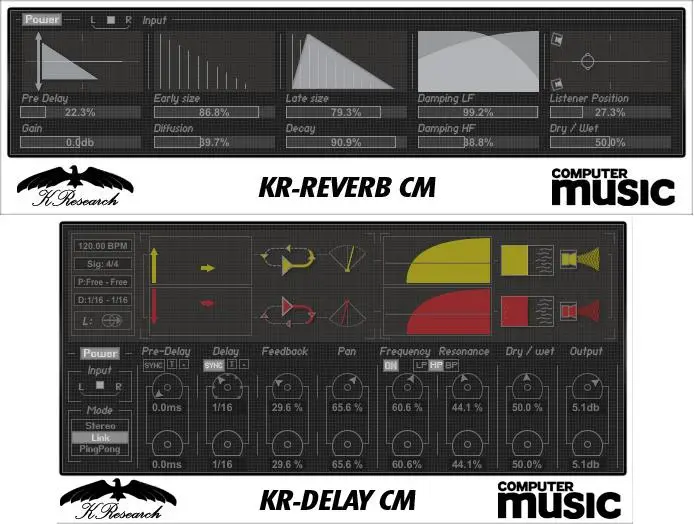Click the red dry/wet square display
Image resolution: width=694 pixels, height=524 pixels.
pyautogui.click(x=514, y=312)
